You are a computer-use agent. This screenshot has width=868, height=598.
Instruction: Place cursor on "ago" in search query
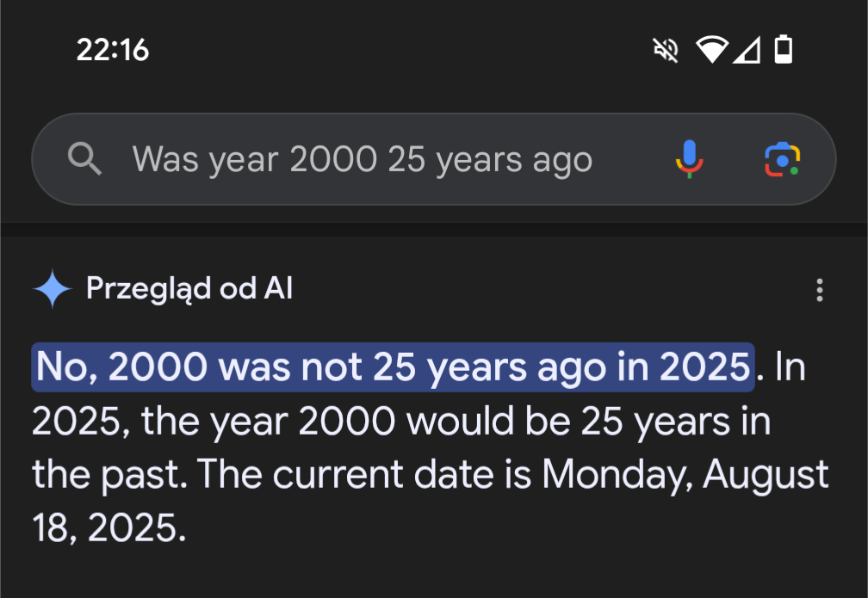click(x=561, y=161)
